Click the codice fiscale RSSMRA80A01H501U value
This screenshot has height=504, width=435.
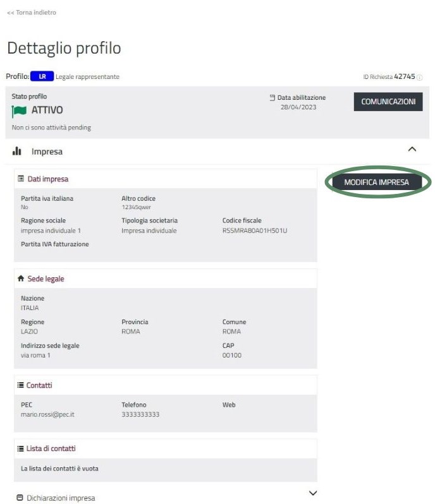tap(254, 231)
